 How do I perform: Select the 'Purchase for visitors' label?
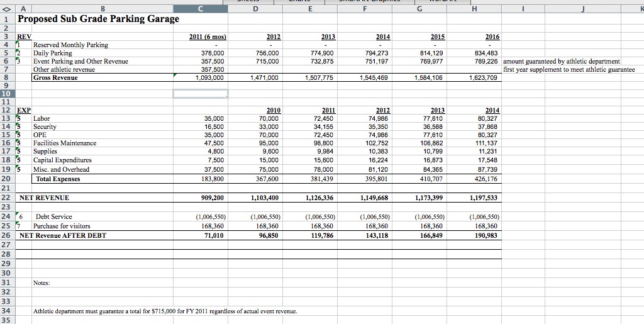[x=62, y=226]
